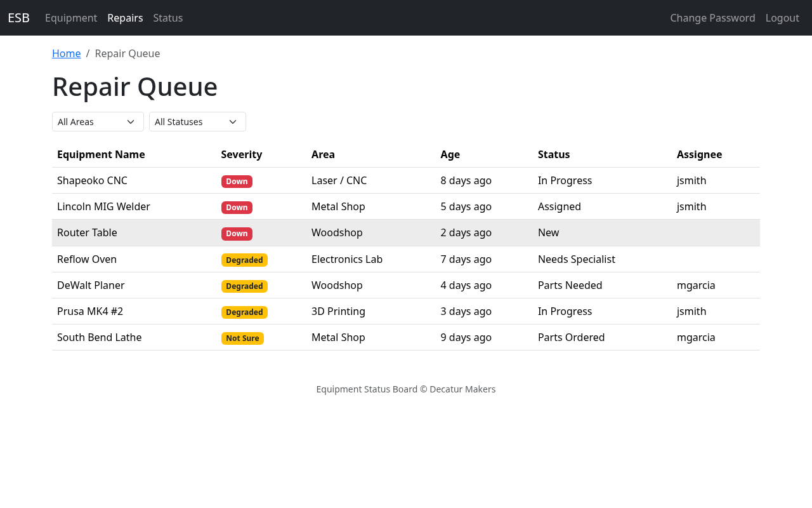Click the Down badge for Lincoln MIG Welder
812x508 pixels.
(237, 207)
